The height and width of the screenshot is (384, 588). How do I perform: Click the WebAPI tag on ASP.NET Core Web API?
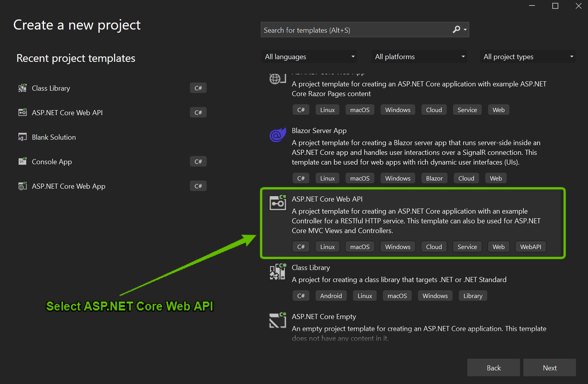pos(531,247)
